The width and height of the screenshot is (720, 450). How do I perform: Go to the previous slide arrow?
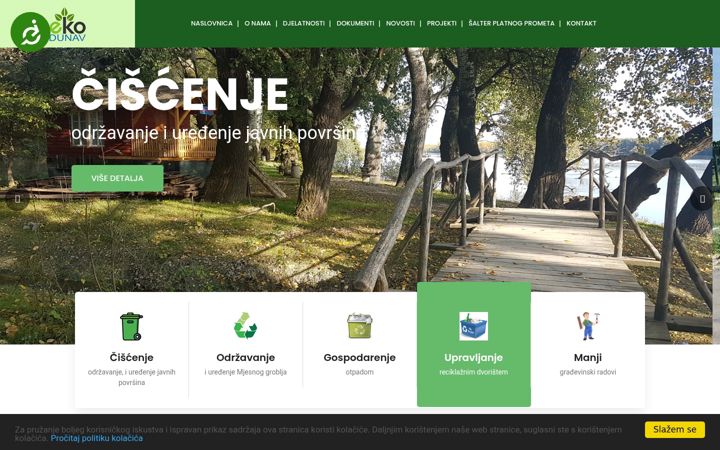tap(17, 199)
